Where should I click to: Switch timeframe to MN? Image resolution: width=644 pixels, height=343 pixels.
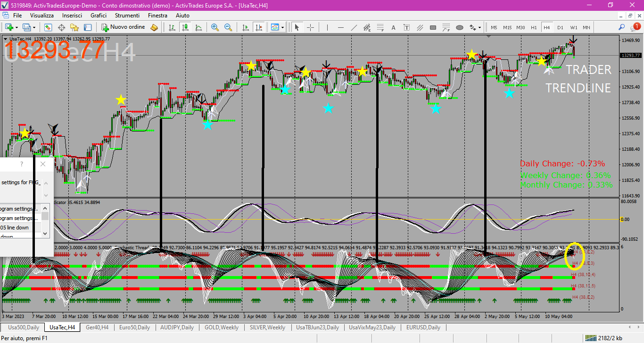coord(586,27)
